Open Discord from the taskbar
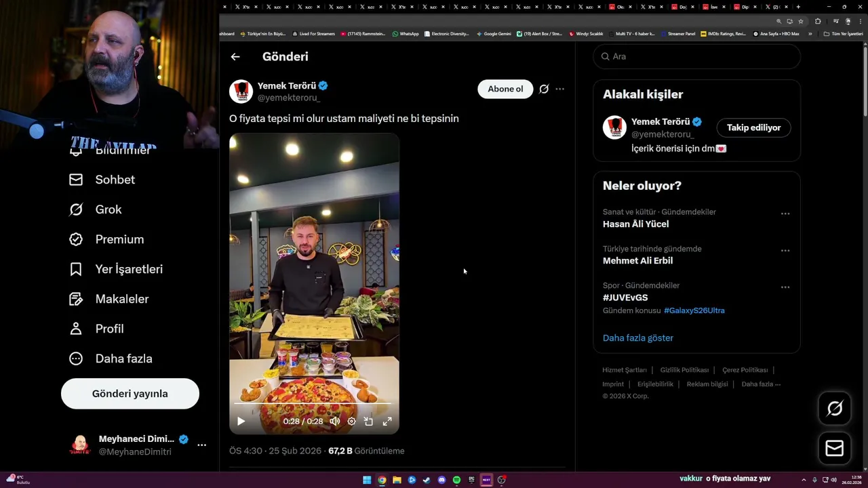The image size is (868, 488). (441, 480)
